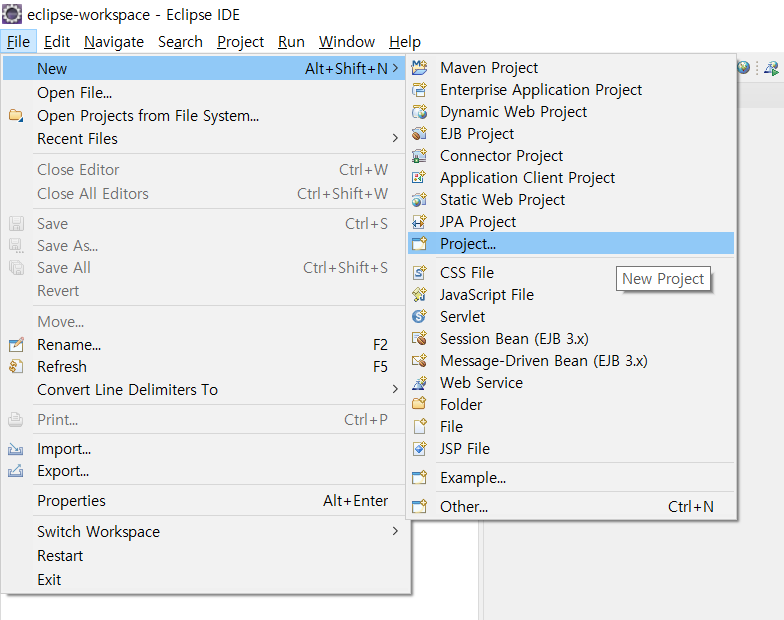Expand Convert Line Delimiters To arrow
Viewport: 784px width, 620px height.
[396, 389]
